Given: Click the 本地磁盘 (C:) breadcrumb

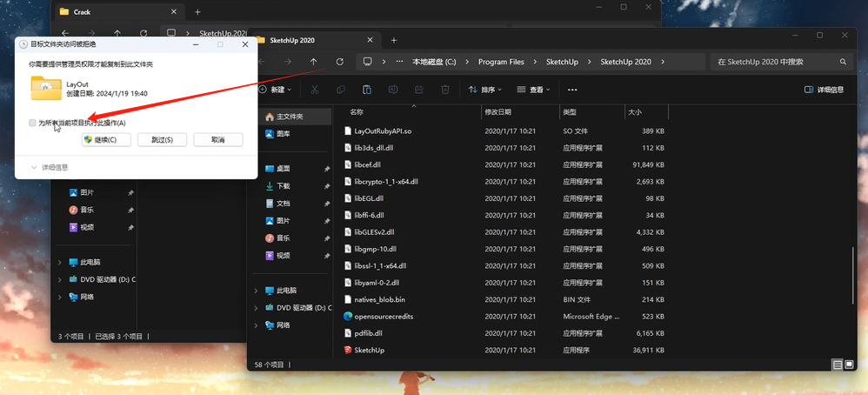Looking at the screenshot, I should point(434,62).
